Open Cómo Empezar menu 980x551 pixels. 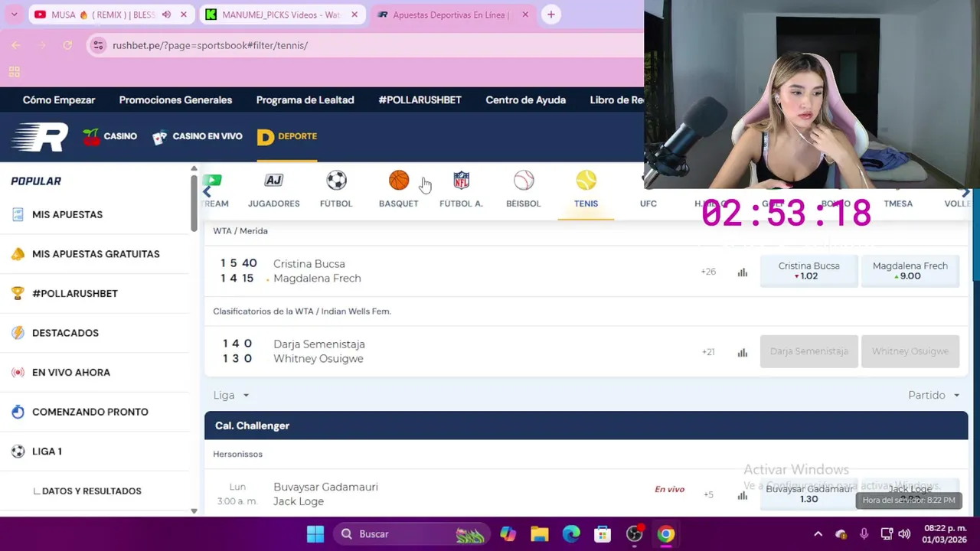pos(59,100)
